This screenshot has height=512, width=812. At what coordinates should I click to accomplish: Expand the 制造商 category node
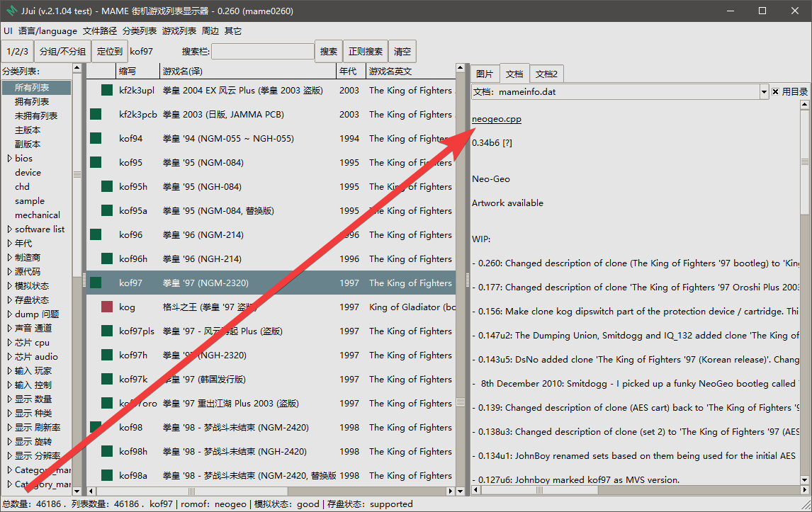pos(9,257)
